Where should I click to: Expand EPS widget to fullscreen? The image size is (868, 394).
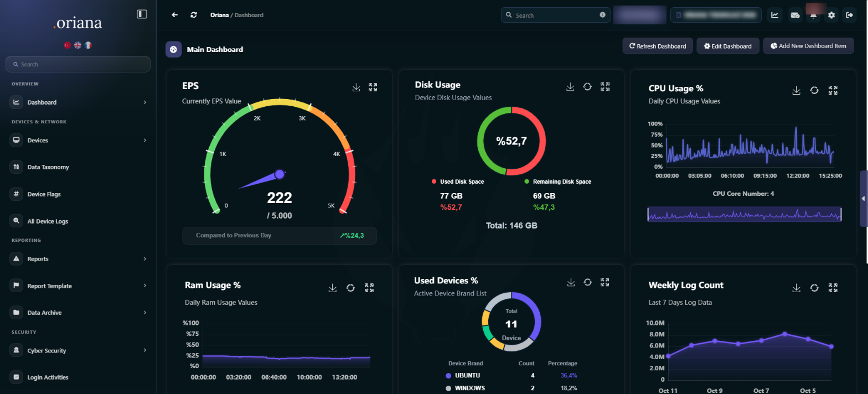coord(373,87)
